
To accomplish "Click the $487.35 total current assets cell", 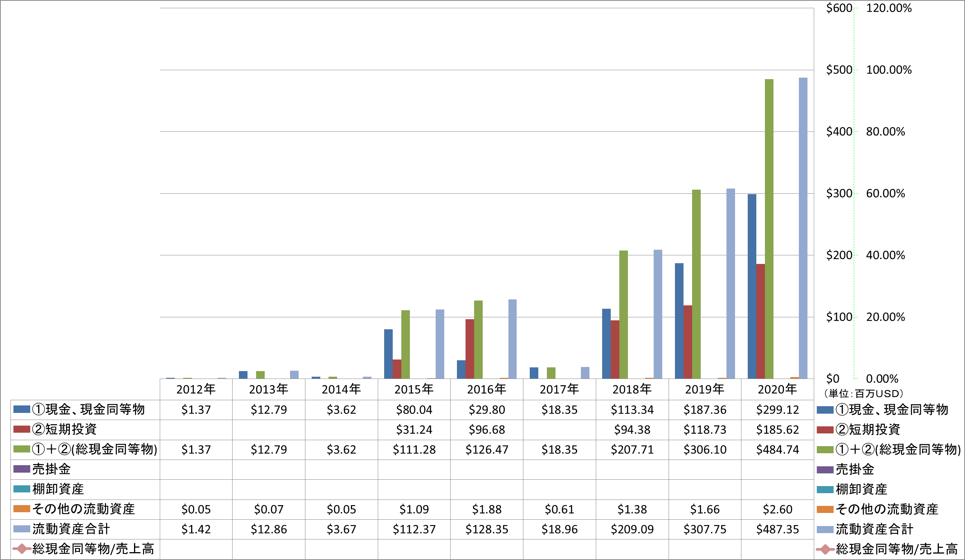I will click(778, 529).
